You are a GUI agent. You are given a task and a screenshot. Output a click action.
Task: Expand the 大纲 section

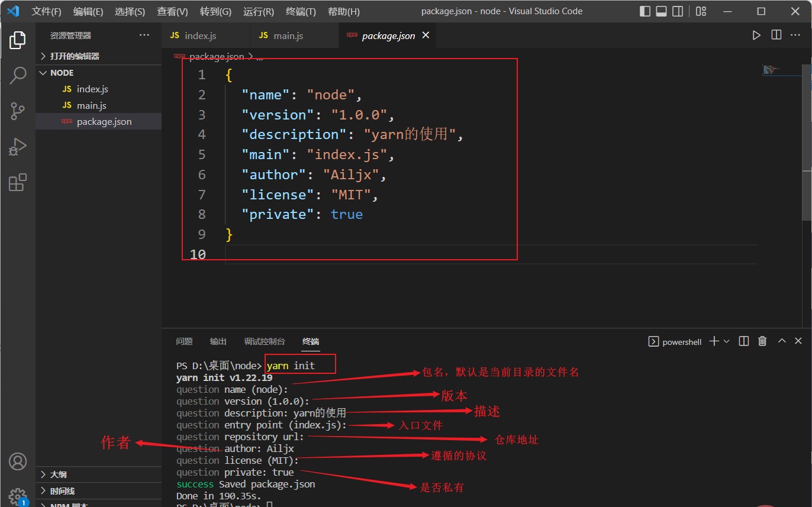click(x=98, y=474)
